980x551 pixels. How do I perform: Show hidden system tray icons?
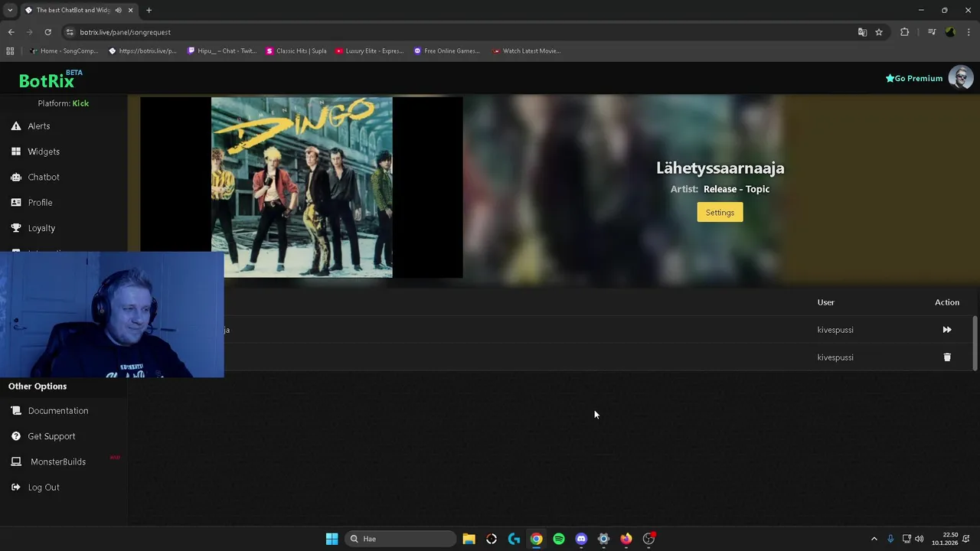874,539
